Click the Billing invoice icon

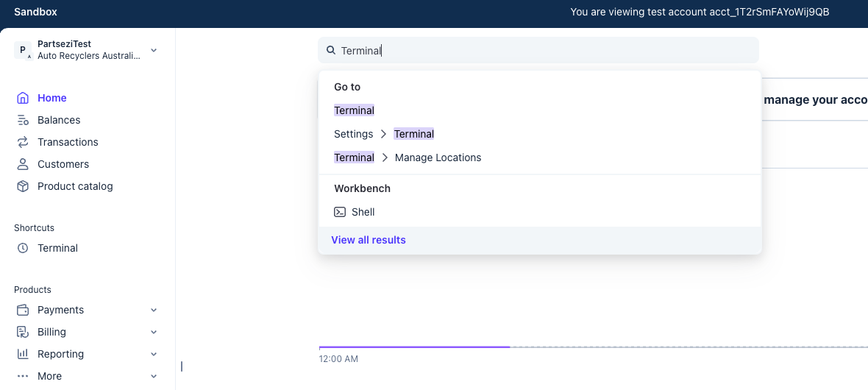(23, 332)
